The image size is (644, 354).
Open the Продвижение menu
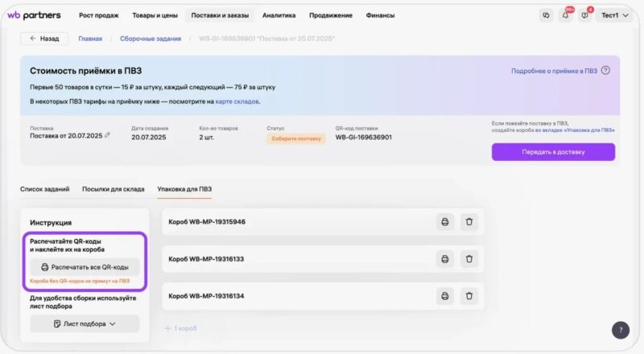pos(331,15)
